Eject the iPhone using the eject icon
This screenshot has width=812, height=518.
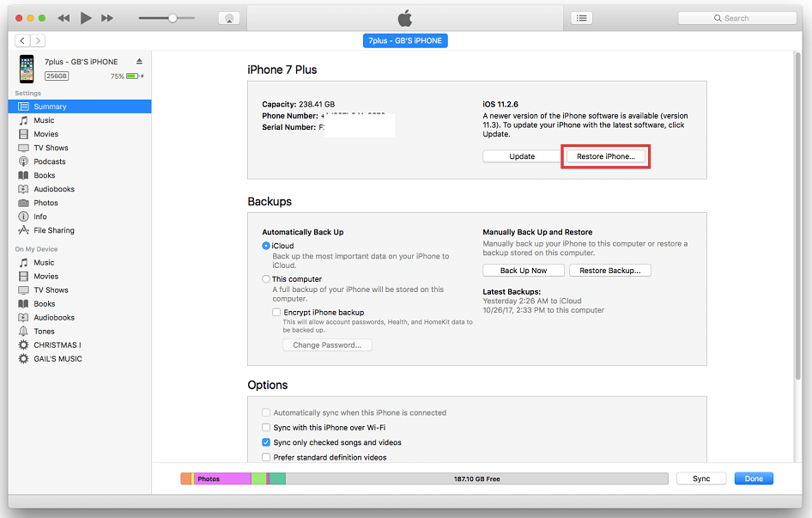(139, 62)
